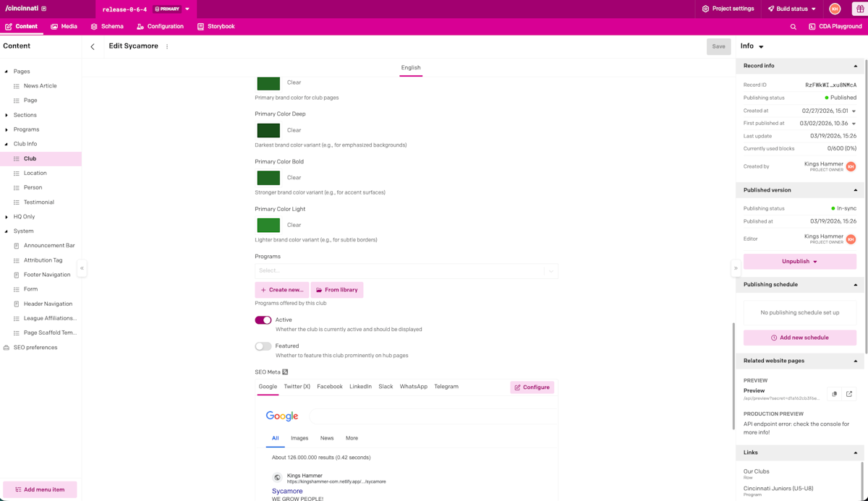The height and width of the screenshot is (501, 868).
Task: Switch to the Schema tab
Action: pos(107,27)
